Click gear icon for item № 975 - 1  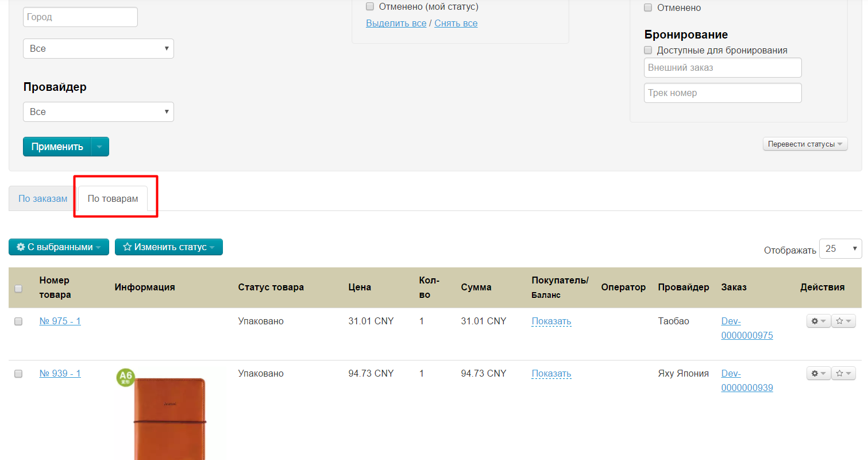(818, 321)
